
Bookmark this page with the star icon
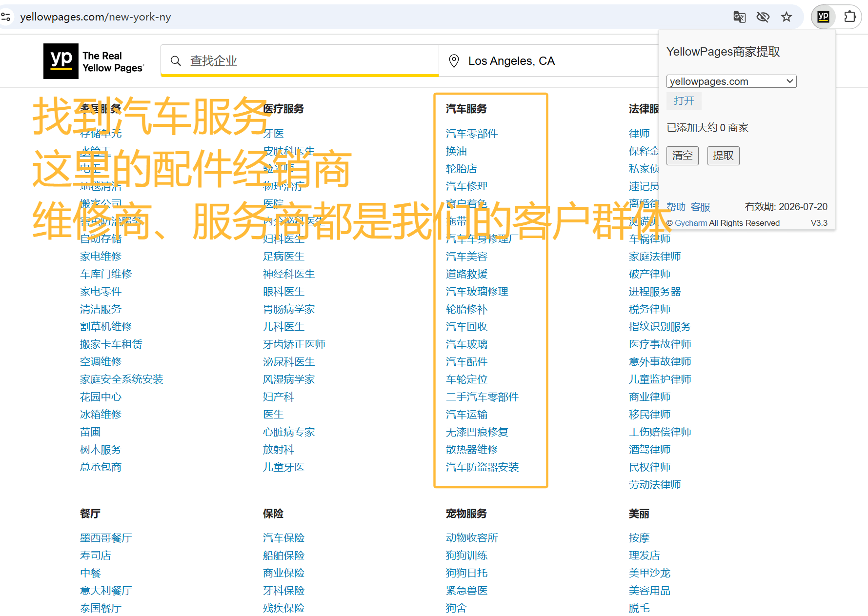click(x=787, y=17)
